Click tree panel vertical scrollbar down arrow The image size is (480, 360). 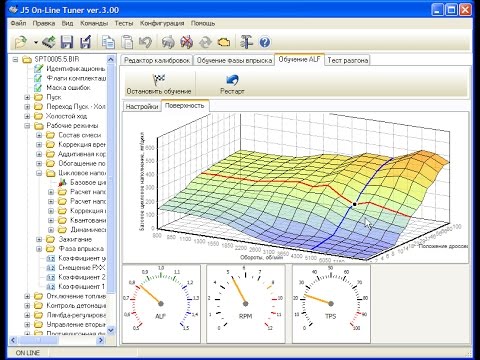111,330
